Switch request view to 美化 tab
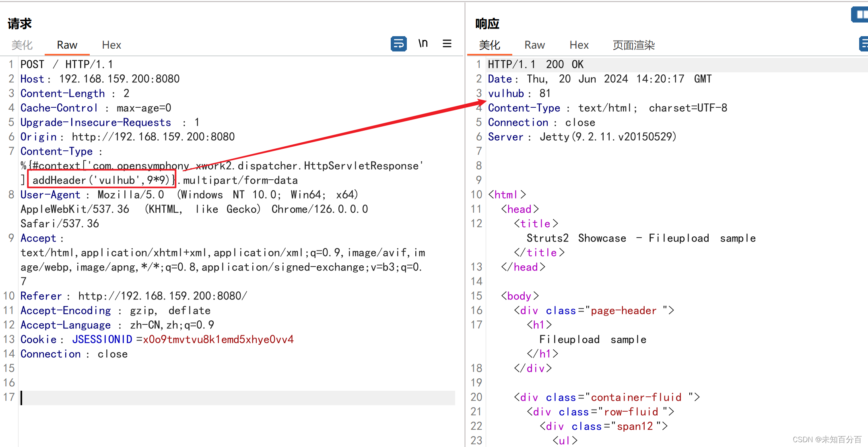The width and height of the screenshot is (868, 447). 22,45
